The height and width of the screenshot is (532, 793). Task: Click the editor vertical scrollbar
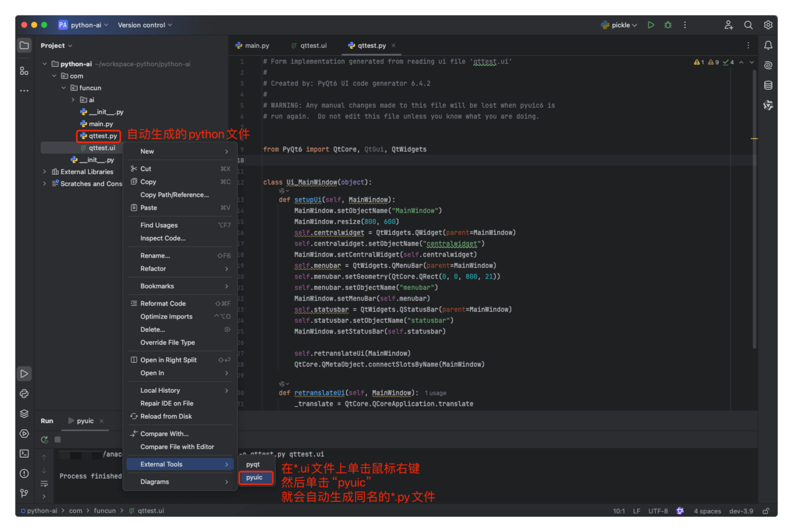tap(754, 210)
